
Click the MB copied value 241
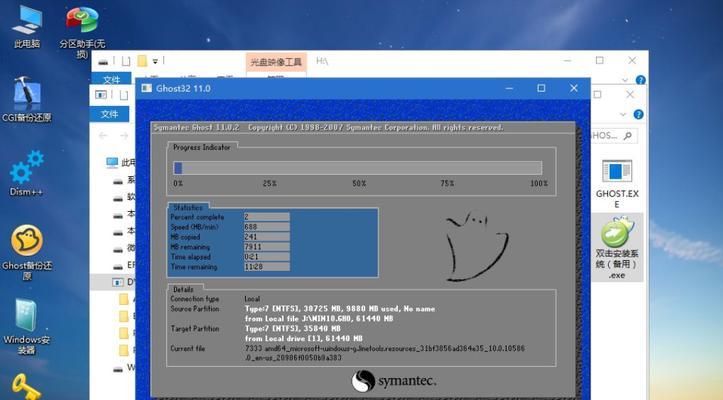(x=267, y=237)
